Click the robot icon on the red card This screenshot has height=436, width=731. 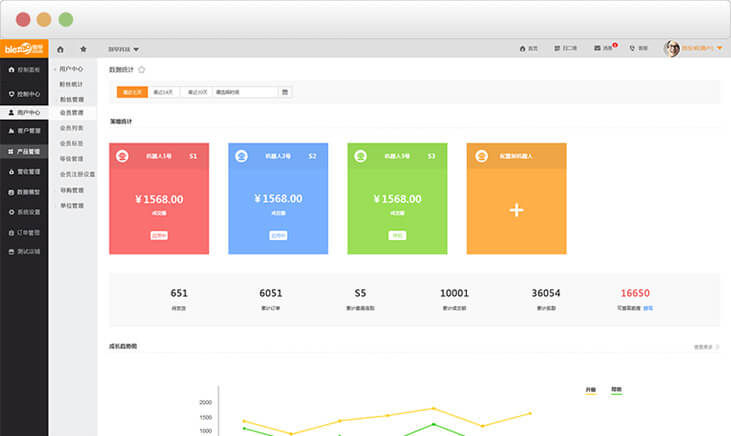coord(122,156)
